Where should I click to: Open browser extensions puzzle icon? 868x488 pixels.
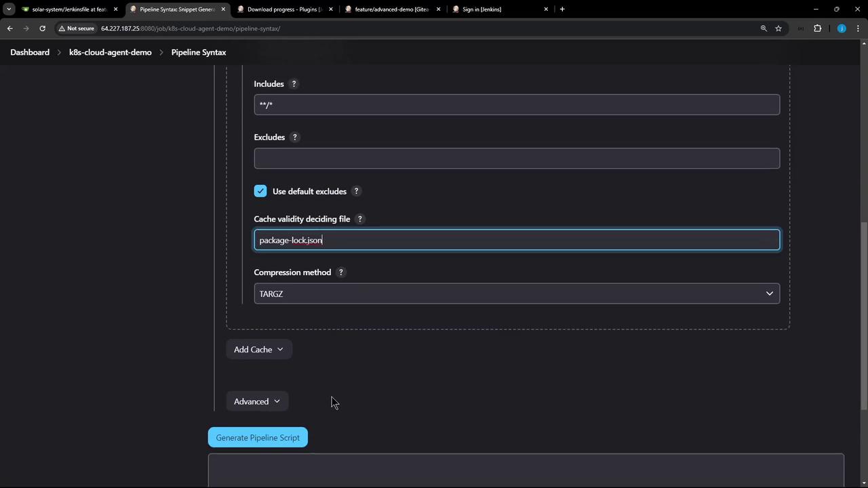817,28
